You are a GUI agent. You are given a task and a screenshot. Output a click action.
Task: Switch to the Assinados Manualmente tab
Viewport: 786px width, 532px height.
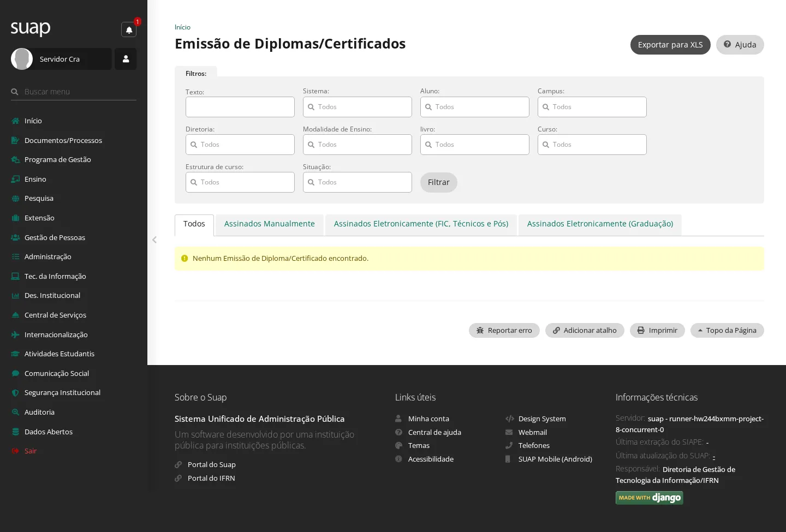270,224
